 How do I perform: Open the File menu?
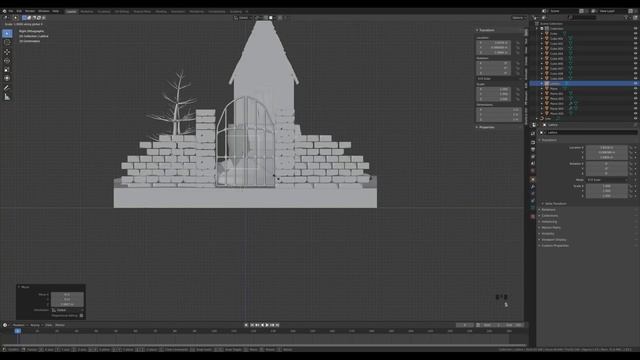pyautogui.click(x=11, y=11)
